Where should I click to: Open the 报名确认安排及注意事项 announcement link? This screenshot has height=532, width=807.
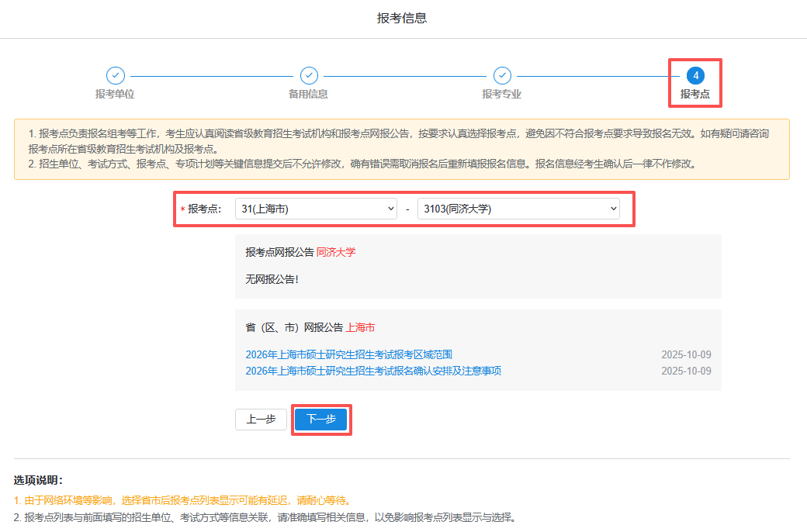point(373,371)
